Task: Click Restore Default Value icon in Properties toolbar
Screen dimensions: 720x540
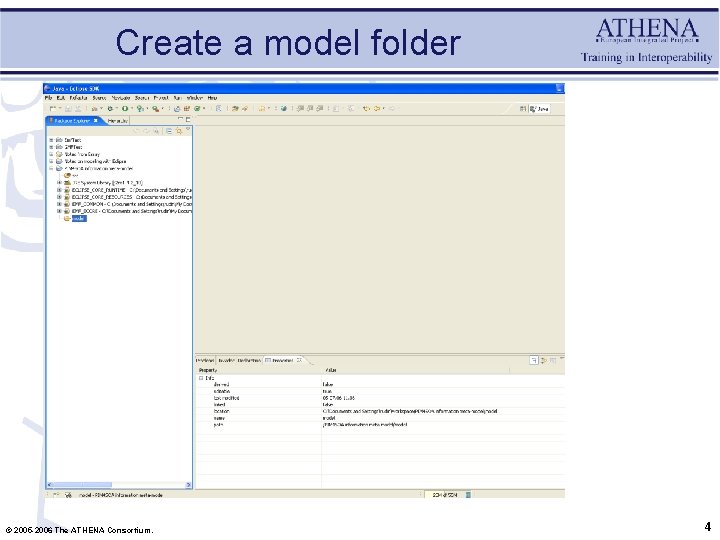Action: [553, 360]
